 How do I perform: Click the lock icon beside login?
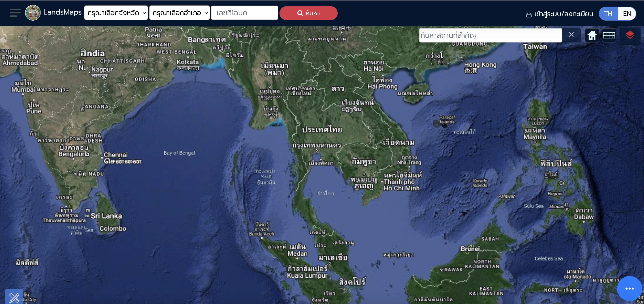(x=529, y=15)
